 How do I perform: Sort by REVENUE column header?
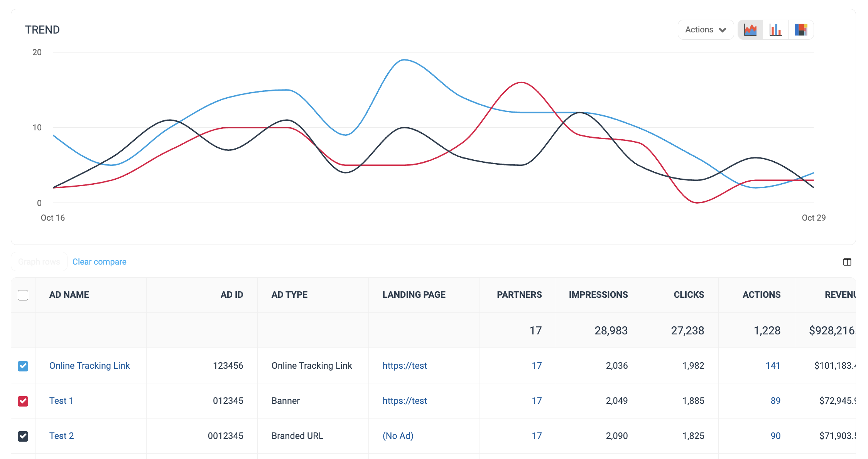tap(840, 295)
